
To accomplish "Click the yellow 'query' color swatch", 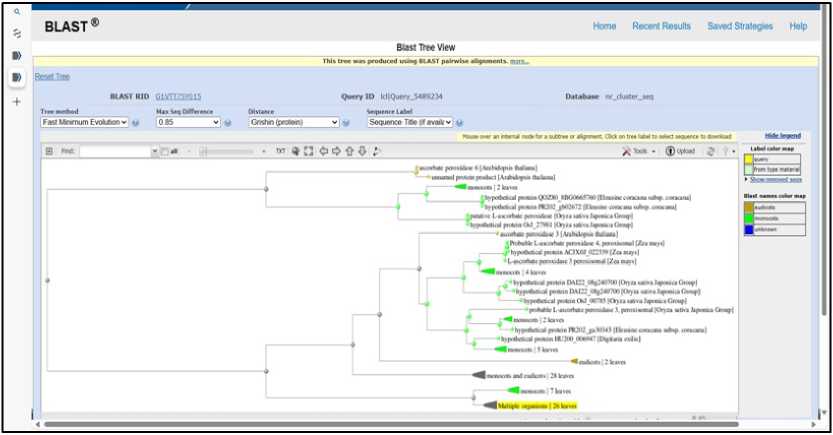I will 749,159.
